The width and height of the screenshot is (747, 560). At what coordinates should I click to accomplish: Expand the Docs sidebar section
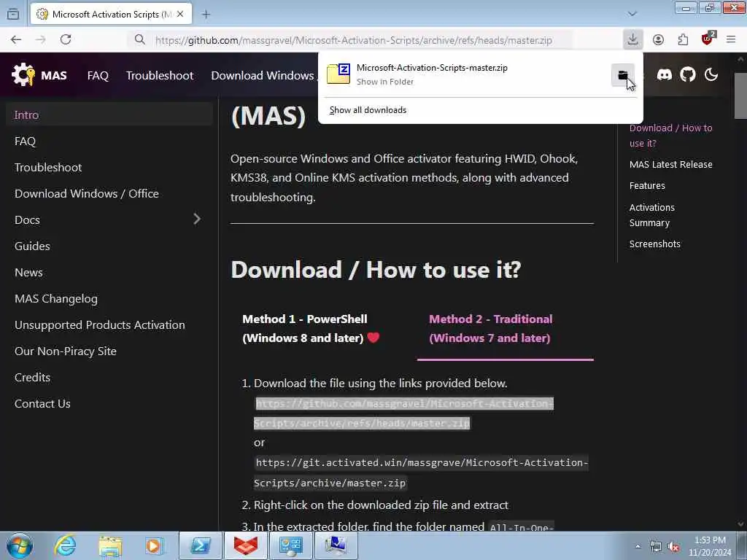(x=197, y=219)
